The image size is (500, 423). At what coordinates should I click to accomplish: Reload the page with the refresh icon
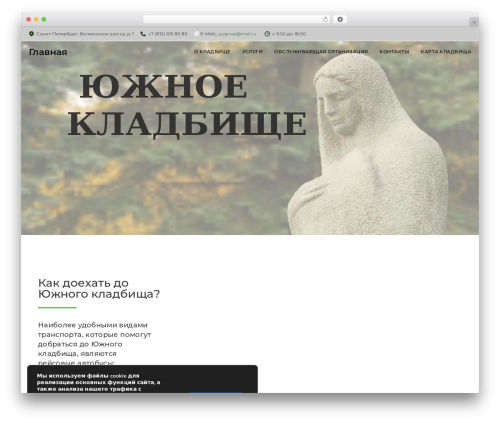click(325, 20)
